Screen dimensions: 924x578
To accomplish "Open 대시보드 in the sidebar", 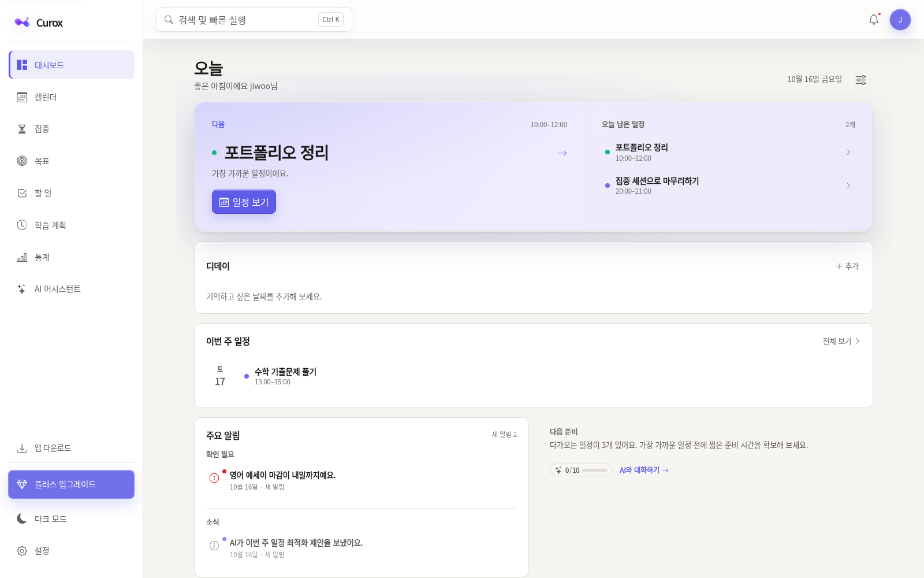I will click(72, 65).
